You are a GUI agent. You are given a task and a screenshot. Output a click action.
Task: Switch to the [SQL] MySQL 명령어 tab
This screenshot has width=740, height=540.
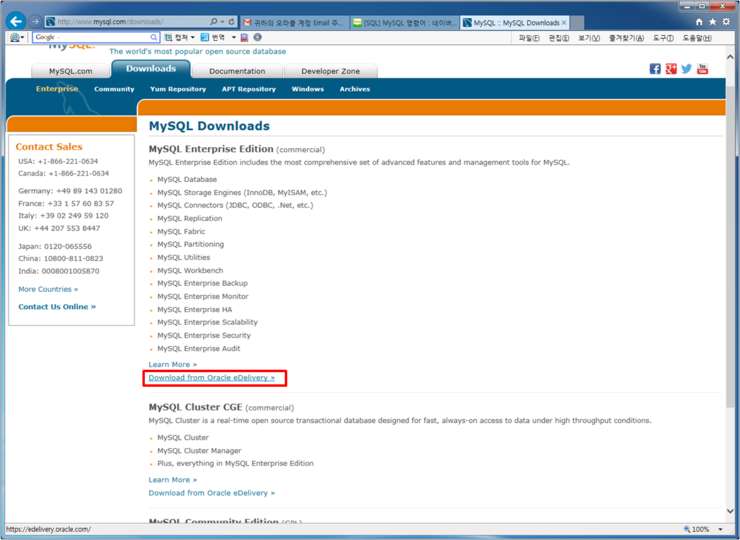point(405,23)
